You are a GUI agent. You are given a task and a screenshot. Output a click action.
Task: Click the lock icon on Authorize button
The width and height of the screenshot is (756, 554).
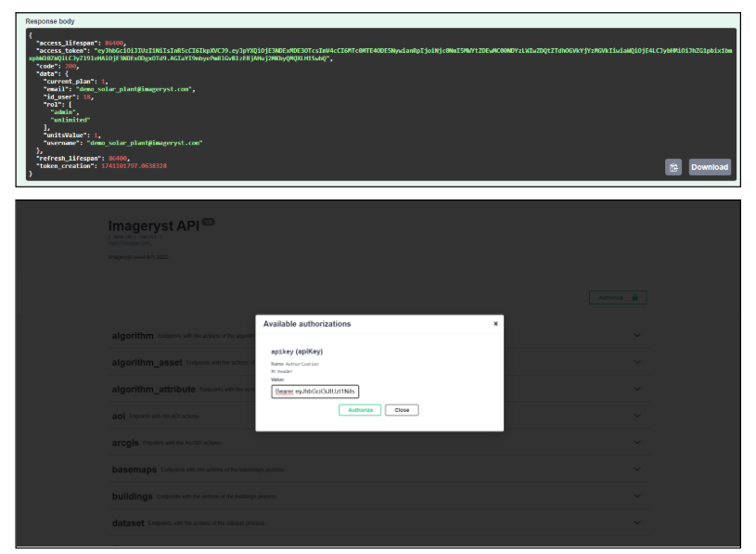click(635, 298)
